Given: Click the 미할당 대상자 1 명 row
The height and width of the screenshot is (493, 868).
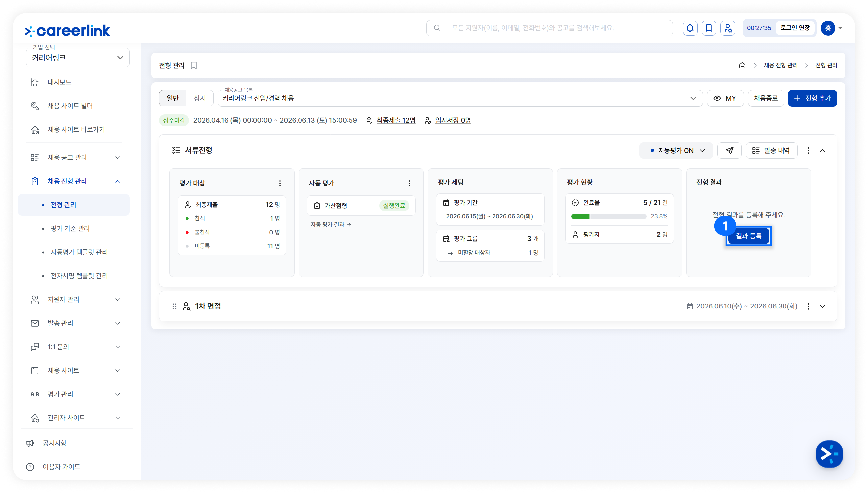Looking at the screenshot, I should coord(493,253).
